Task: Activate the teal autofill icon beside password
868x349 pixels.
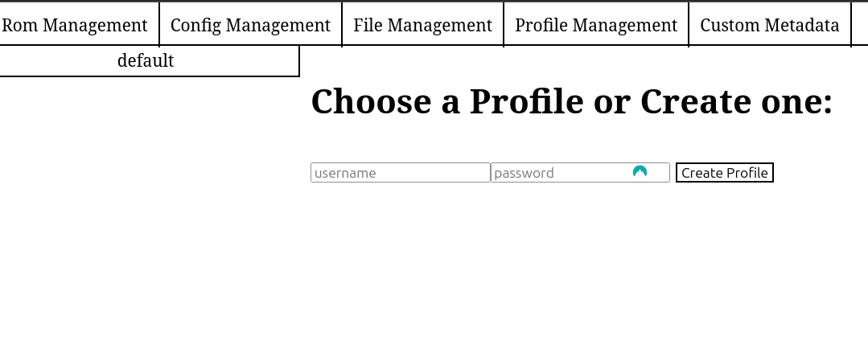Action: (640, 171)
